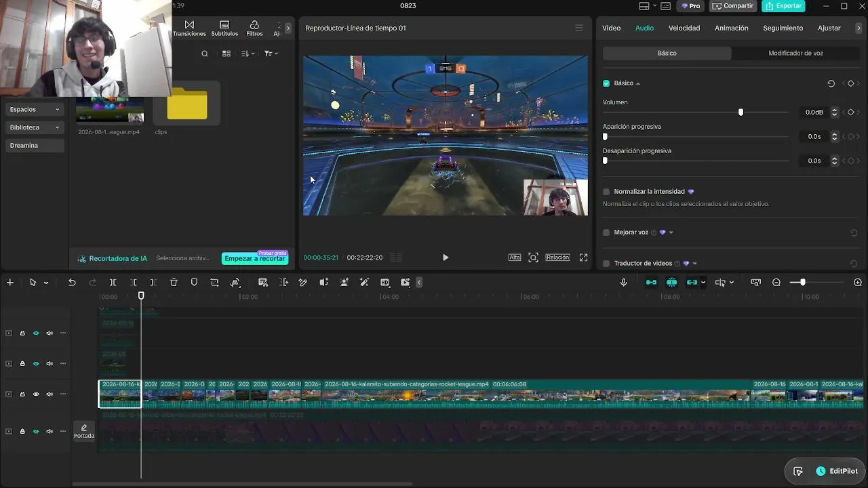The image size is (868, 488).
Task: Toggle the main track magnet snapping
Action: click(x=651, y=283)
